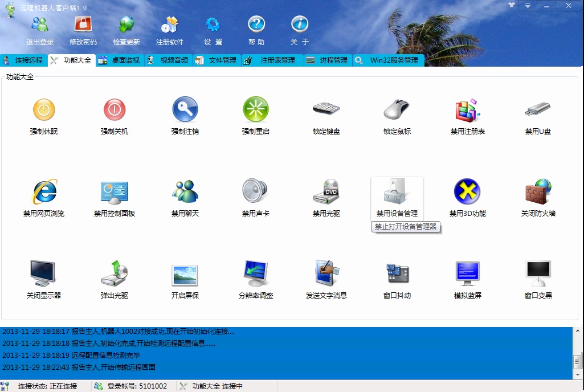Click the 退出登录 toolbar button

(x=40, y=30)
